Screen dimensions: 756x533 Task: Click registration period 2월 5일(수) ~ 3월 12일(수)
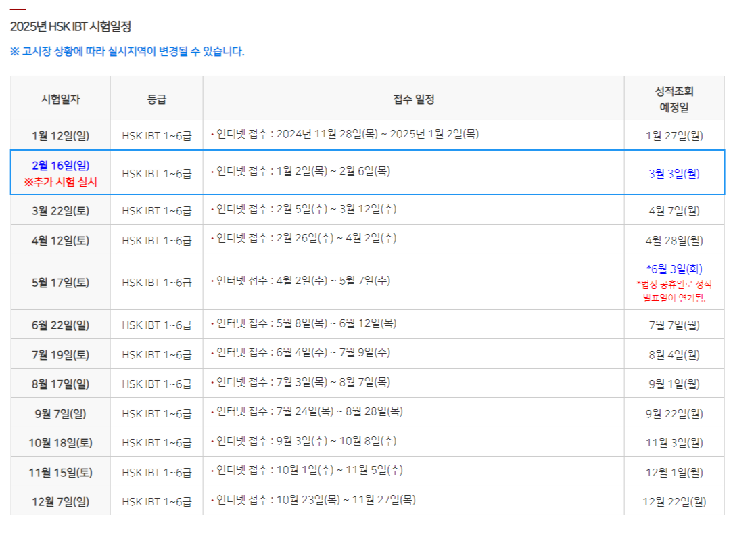[337, 209]
